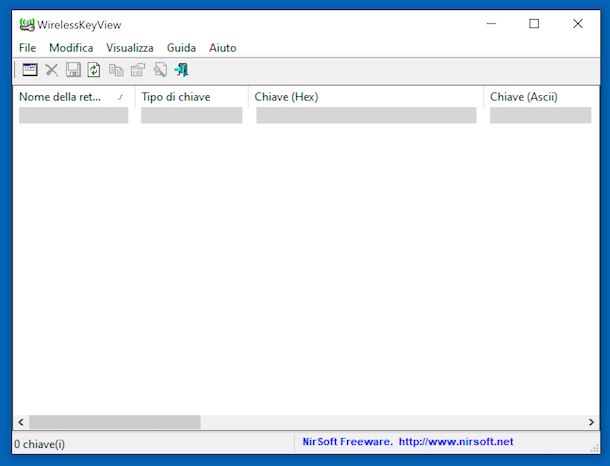The width and height of the screenshot is (610, 466).
Task: Click the horizontal scrollbar left arrow
Action: pos(21,422)
